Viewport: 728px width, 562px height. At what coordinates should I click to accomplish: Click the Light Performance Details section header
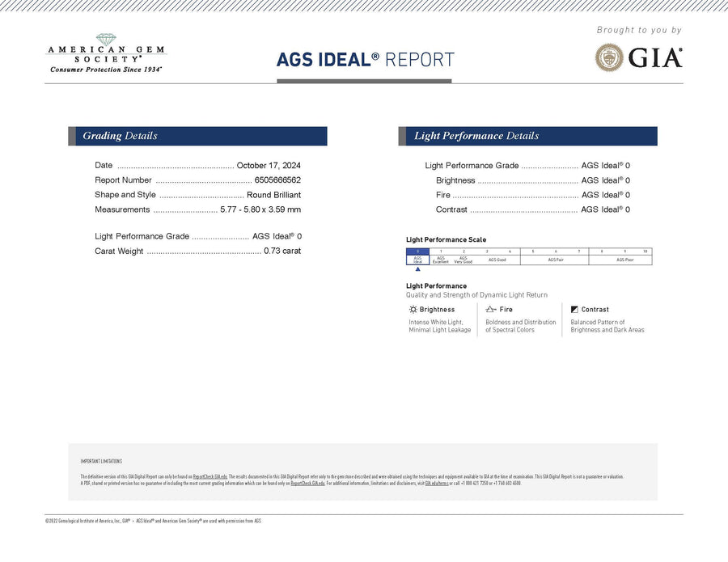(528, 136)
